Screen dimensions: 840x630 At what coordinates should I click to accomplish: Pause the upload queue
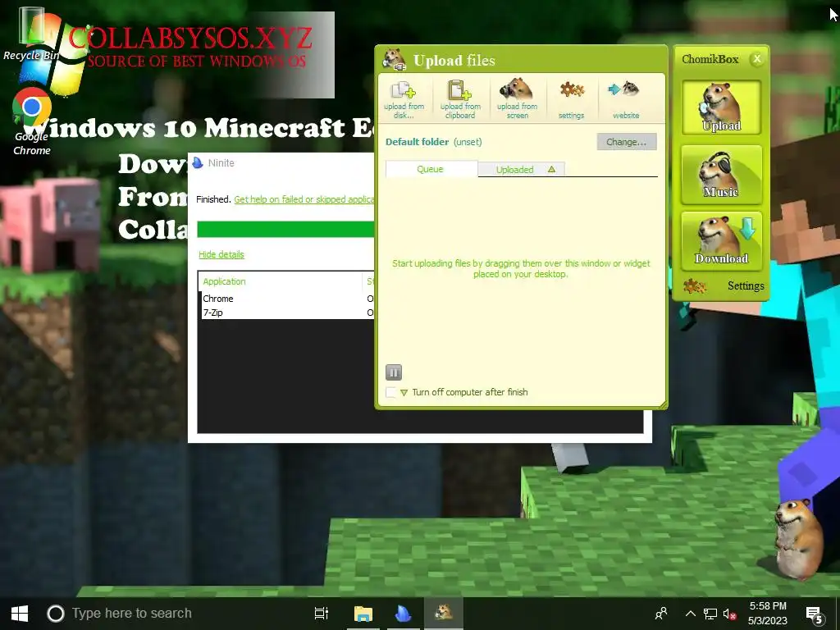(x=393, y=372)
